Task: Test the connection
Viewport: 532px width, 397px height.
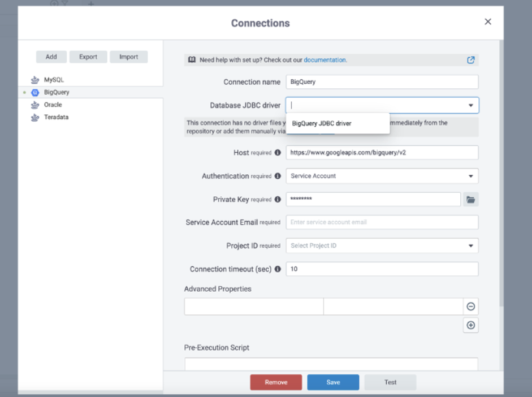Action: pyautogui.click(x=390, y=382)
